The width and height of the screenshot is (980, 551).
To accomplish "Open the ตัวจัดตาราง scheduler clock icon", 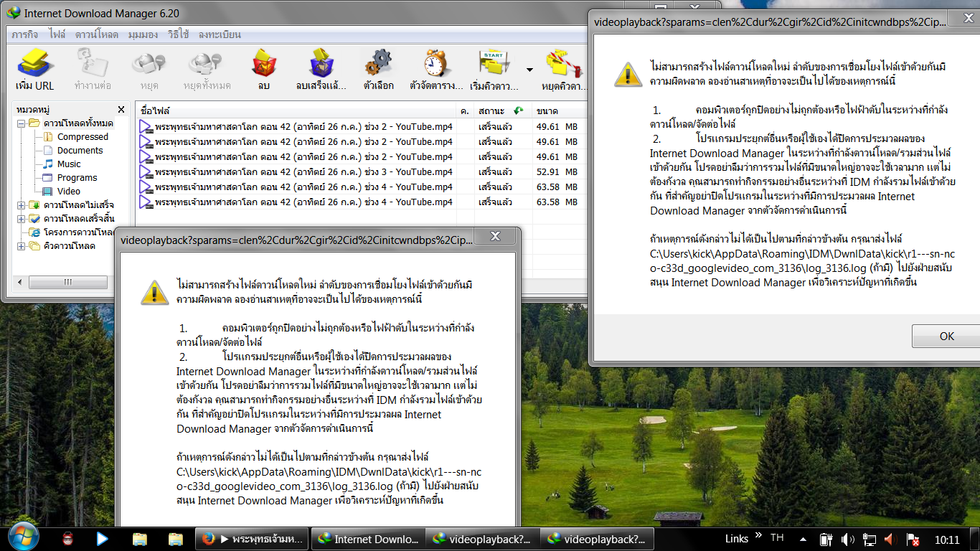I will click(x=436, y=70).
